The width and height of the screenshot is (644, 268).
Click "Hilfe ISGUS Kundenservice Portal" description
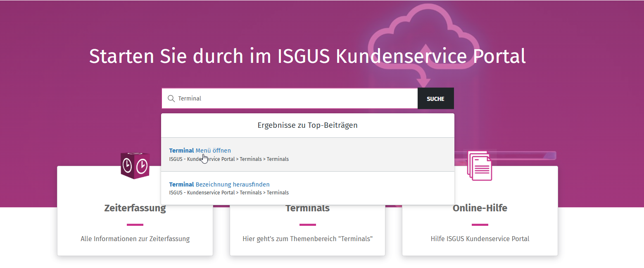coord(480,239)
